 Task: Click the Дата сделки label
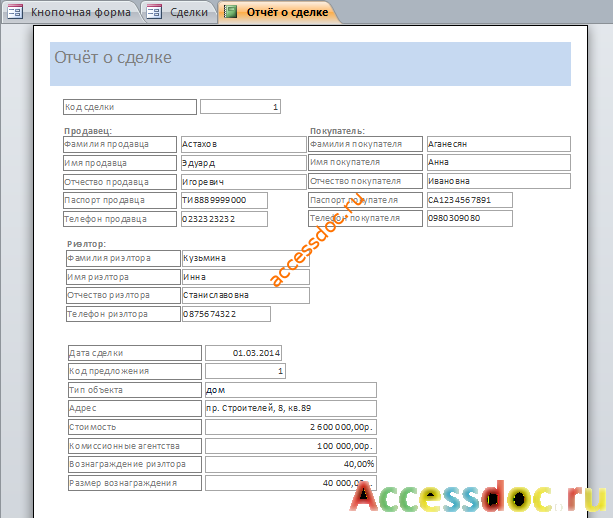coord(135,353)
